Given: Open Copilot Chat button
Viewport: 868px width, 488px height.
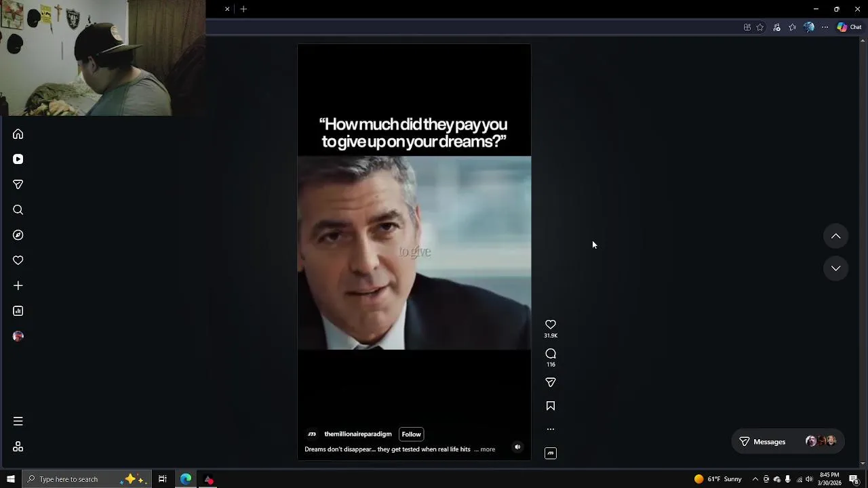Looking at the screenshot, I should click(x=849, y=27).
